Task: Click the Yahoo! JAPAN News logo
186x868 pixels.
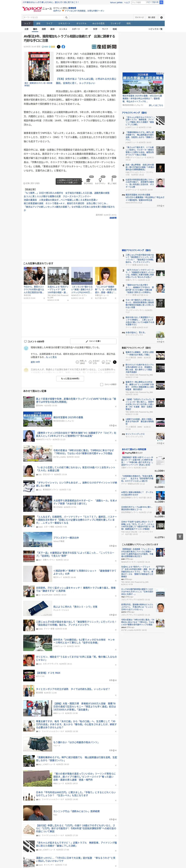Action: pyautogui.click(x=37, y=9)
